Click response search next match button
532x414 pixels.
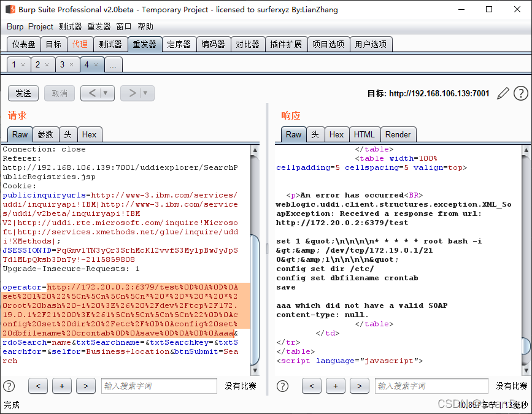coord(360,386)
